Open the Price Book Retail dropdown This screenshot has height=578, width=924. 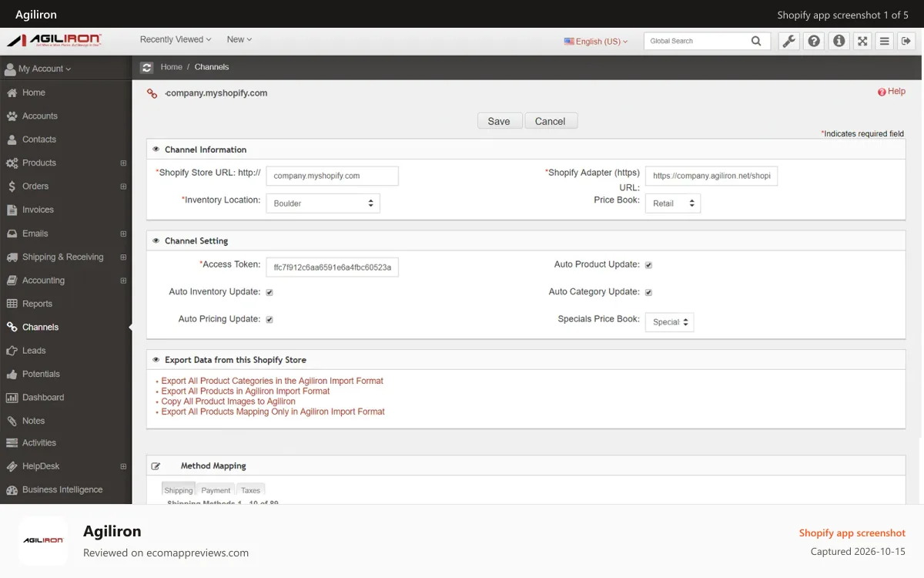672,203
